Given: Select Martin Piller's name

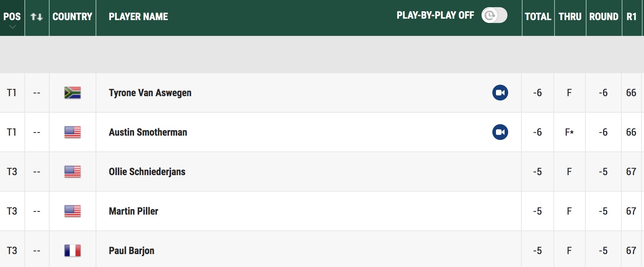Looking at the screenshot, I should click(x=133, y=211).
